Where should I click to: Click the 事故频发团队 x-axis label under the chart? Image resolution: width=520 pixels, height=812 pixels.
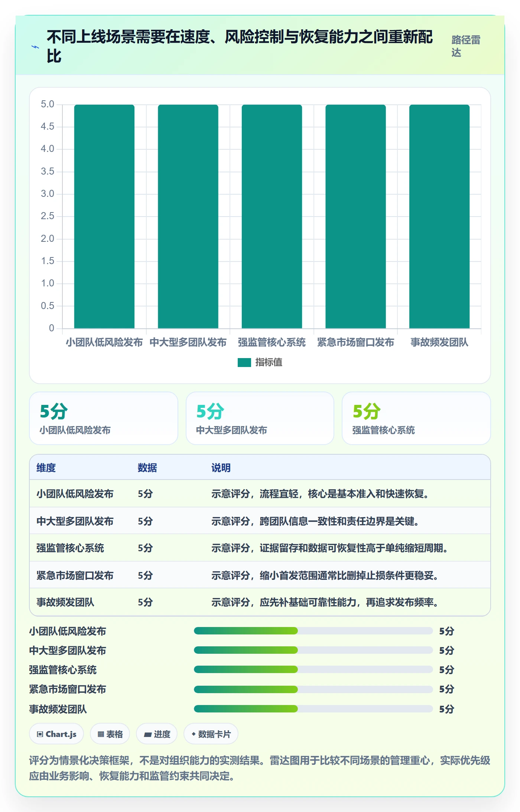click(439, 342)
